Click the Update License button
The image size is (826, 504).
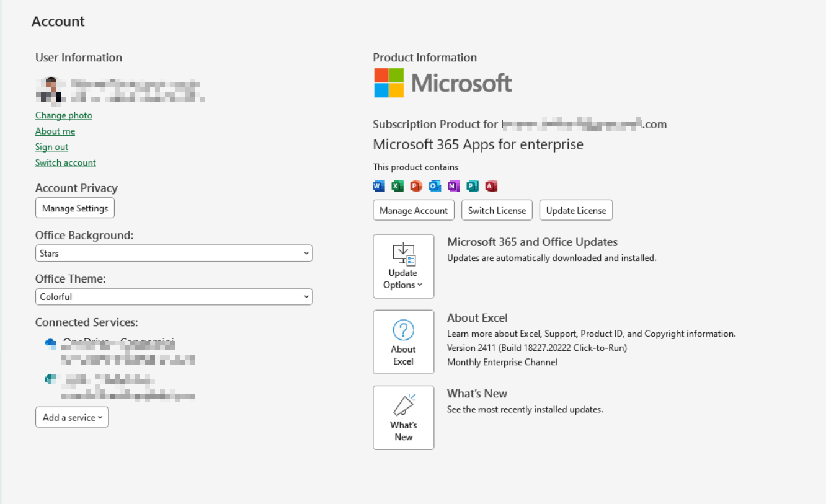576,210
